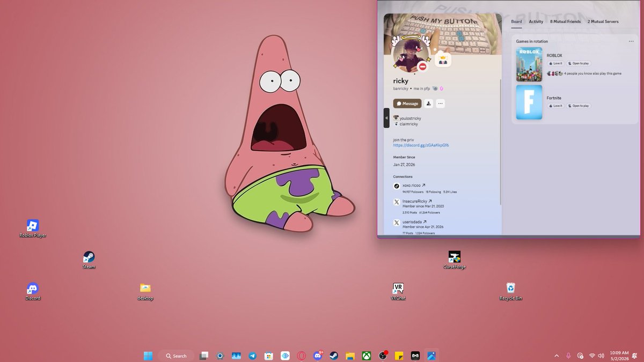Image resolution: width=644 pixels, height=362 pixels.
Task: Open the Roblox Player desktop shortcut
Action: (x=33, y=228)
